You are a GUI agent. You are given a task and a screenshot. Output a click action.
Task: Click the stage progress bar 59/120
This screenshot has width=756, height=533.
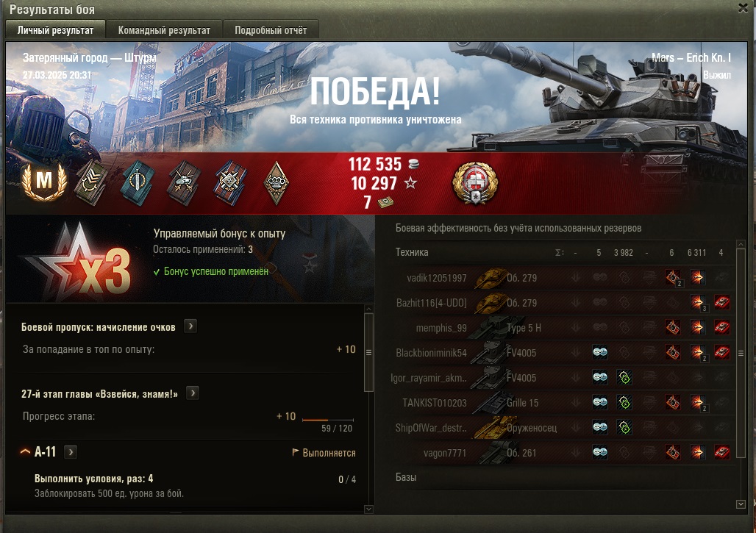[x=328, y=420]
